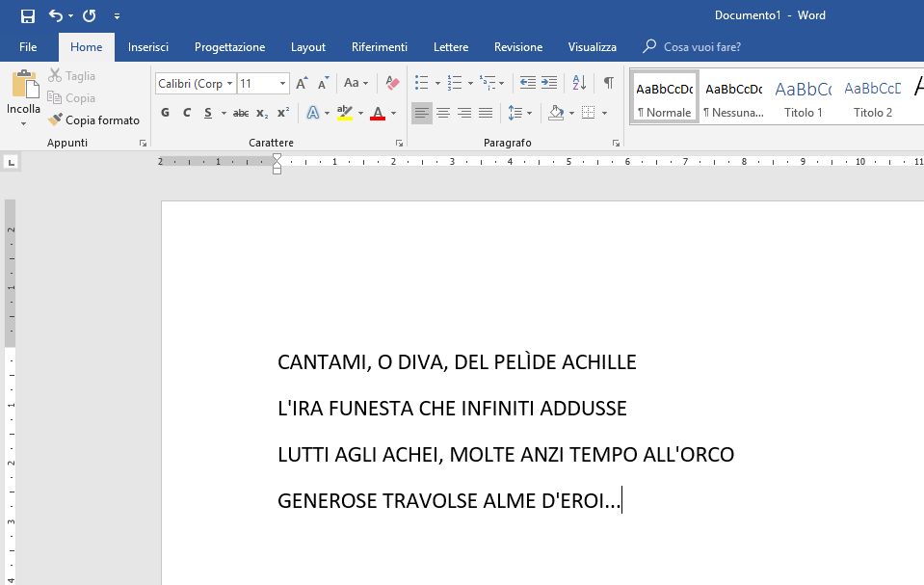Apply red font color
This screenshot has height=585, width=924.
pos(378,113)
